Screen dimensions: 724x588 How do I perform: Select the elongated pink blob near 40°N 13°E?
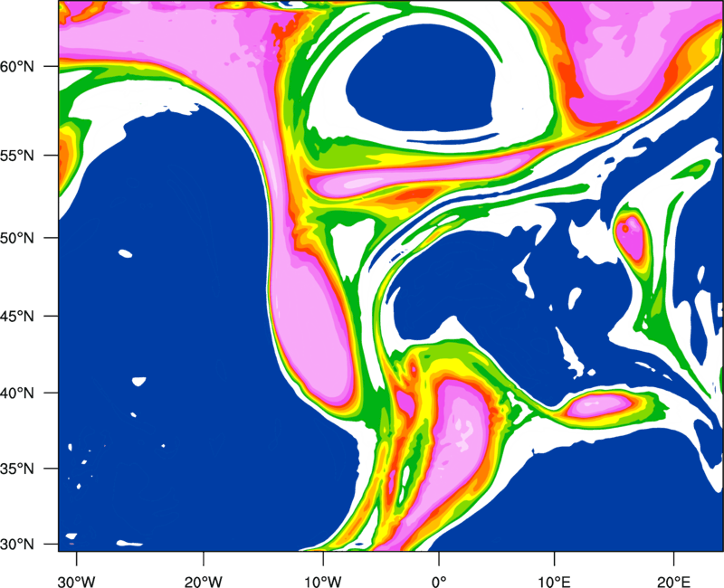pos(597,403)
